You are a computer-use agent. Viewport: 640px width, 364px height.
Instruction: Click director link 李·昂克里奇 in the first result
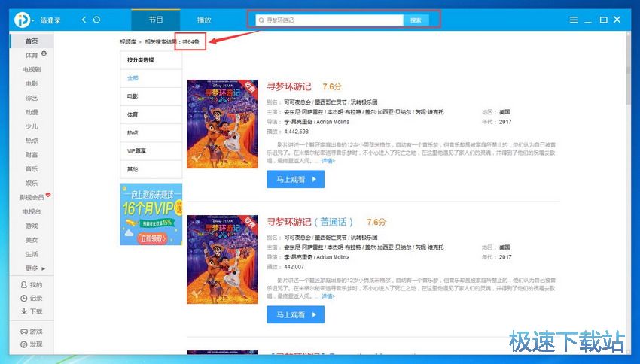coord(300,122)
